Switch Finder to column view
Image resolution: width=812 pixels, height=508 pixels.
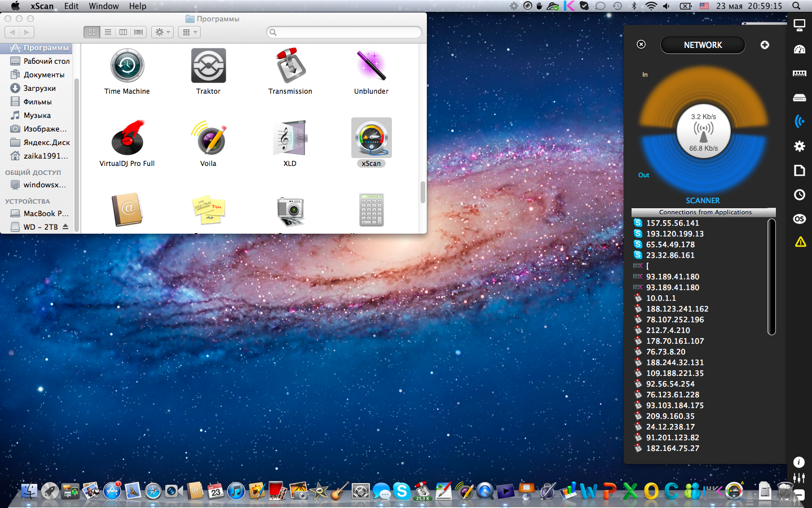[x=123, y=32]
